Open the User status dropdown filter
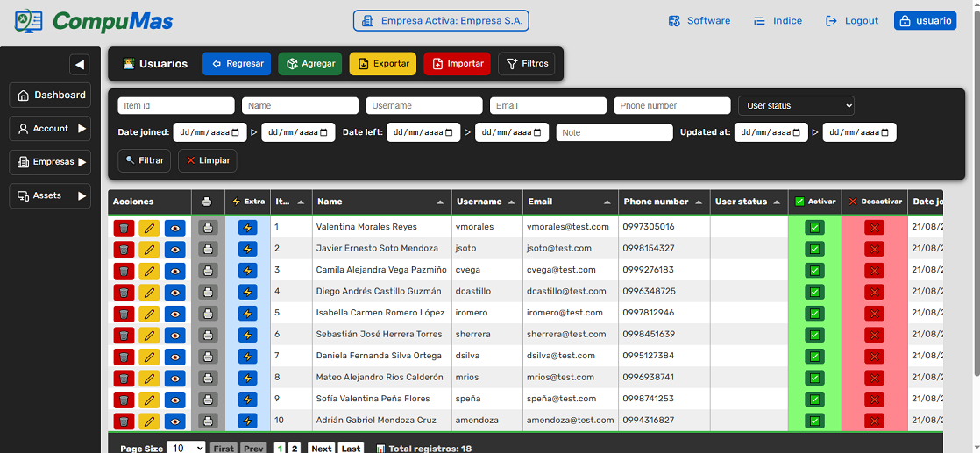Viewport: 980px width, 453px height. pos(796,106)
